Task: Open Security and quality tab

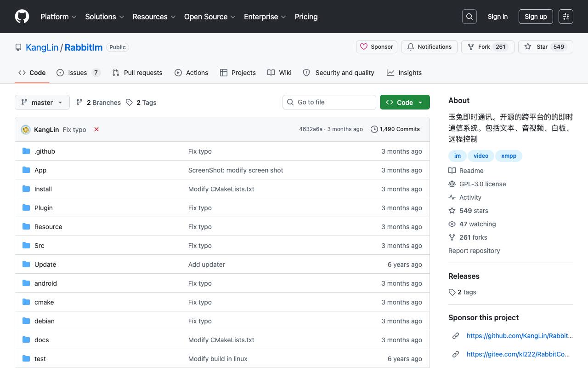Action: point(339,73)
